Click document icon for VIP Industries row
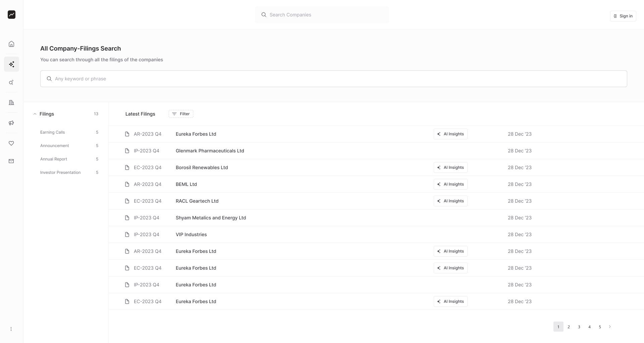This screenshot has width=644, height=343. [127, 234]
